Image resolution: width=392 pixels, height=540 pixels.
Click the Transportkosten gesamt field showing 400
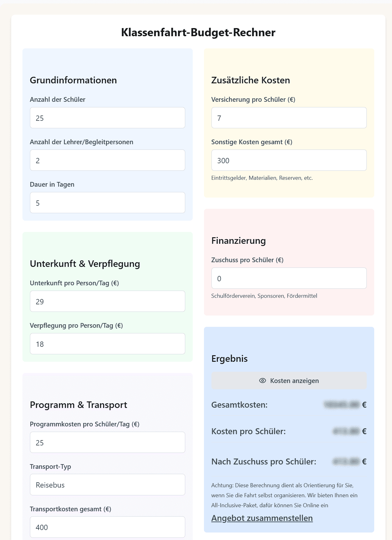pyautogui.click(x=107, y=527)
